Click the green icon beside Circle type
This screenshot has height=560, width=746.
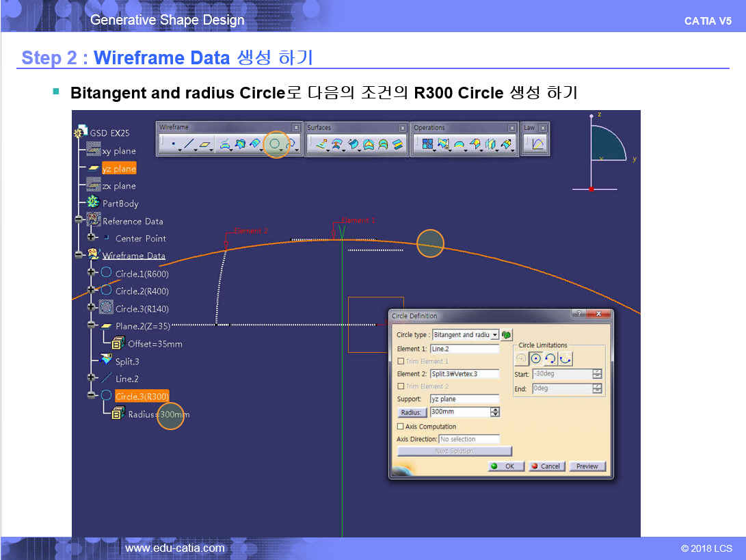click(507, 334)
